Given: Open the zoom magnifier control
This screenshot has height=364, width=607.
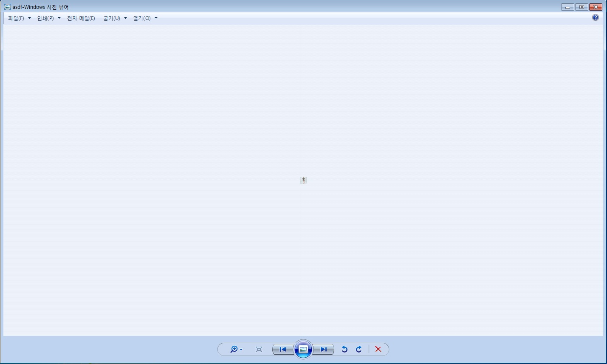Looking at the screenshot, I should coord(234,350).
